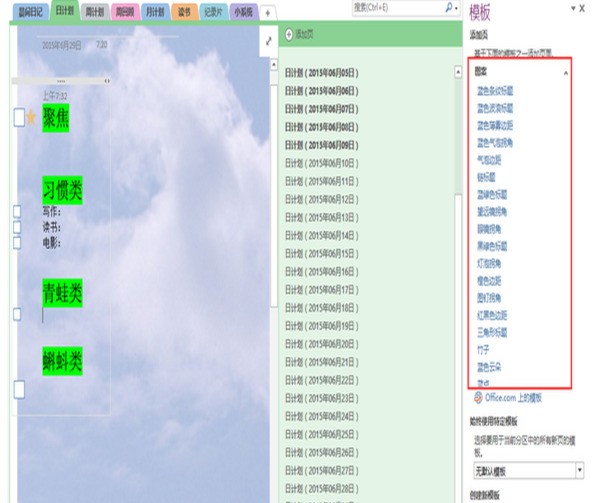This screenshot has width=600, height=503.
Task: Apply the 蓝色气泡拐角 template
Action: (495, 143)
